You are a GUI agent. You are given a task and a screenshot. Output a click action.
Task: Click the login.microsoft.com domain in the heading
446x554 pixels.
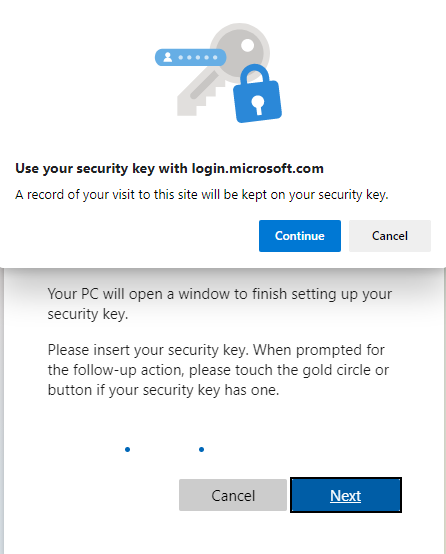258,169
